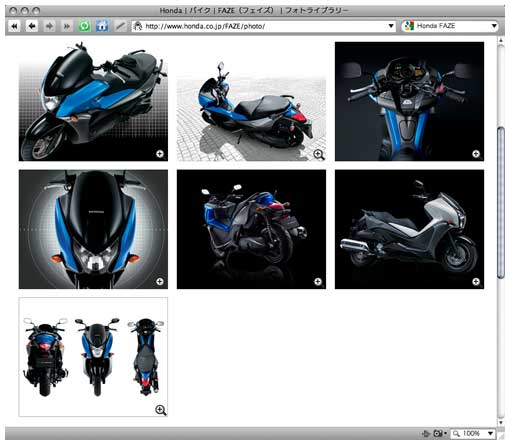Open the home page via blue house icon

tap(102, 26)
